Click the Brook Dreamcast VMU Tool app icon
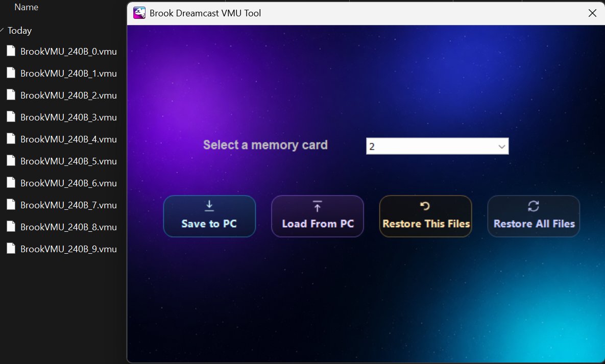This screenshot has height=364, width=605. pyautogui.click(x=139, y=13)
